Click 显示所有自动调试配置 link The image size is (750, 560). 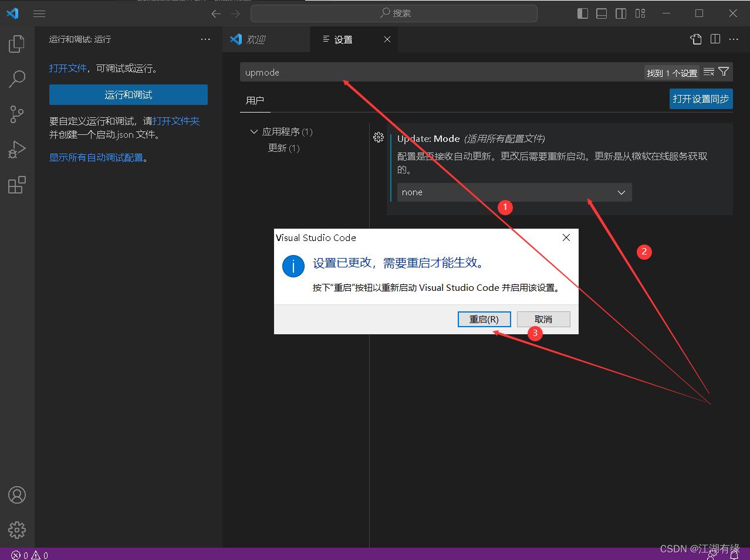point(96,158)
